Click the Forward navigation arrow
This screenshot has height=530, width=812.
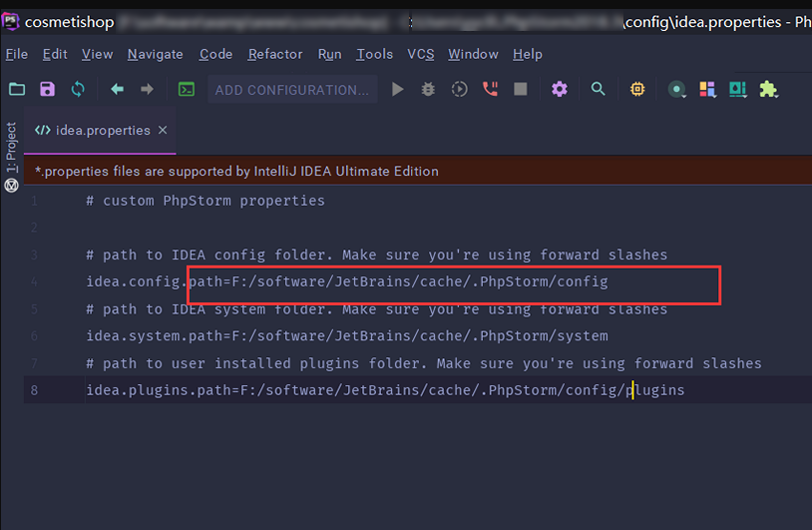click(x=147, y=89)
